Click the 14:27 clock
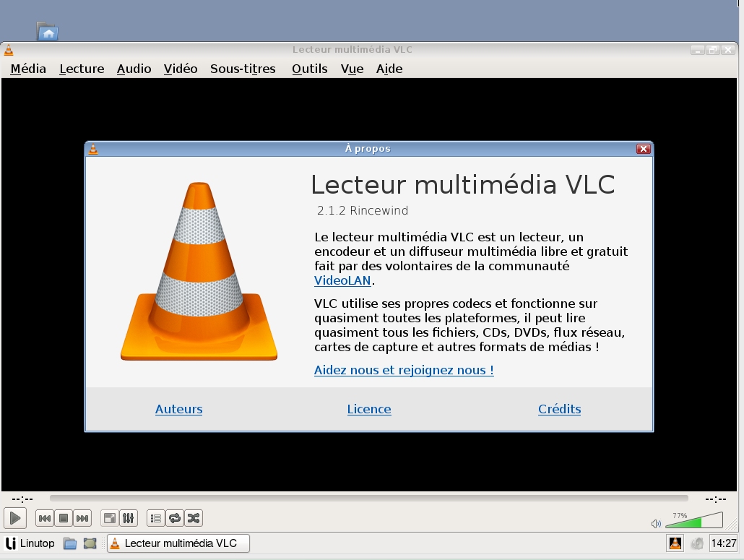This screenshot has width=744, height=560. (724, 543)
